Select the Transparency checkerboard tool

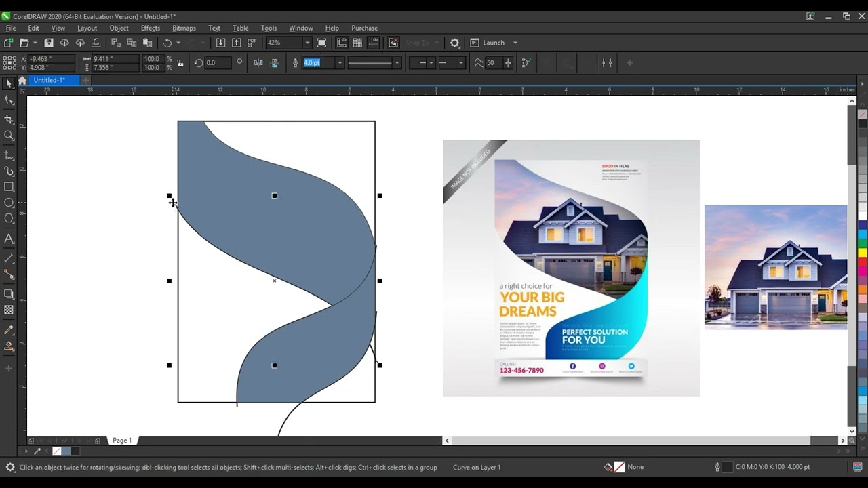(9, 310)
